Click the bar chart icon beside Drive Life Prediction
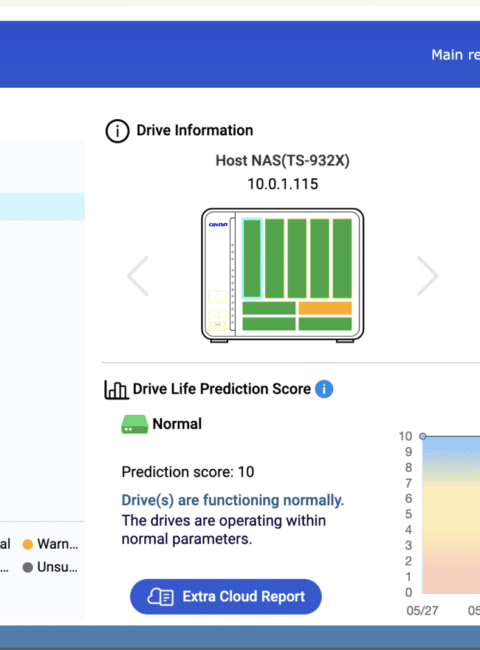The width and height of the screenshot is (480, 650). pos(116,390)
